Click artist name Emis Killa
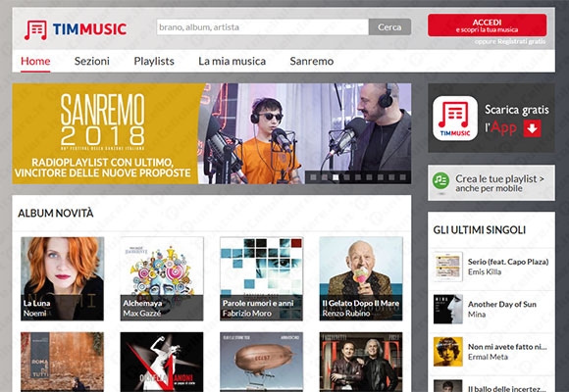 click(x=485, y=272)
